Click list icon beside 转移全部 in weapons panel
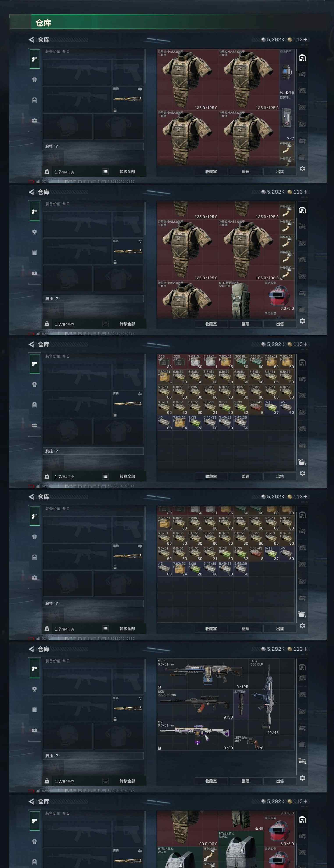Image resolution: width=334 pixels, height=868 pixels. (x=106, y=781)
